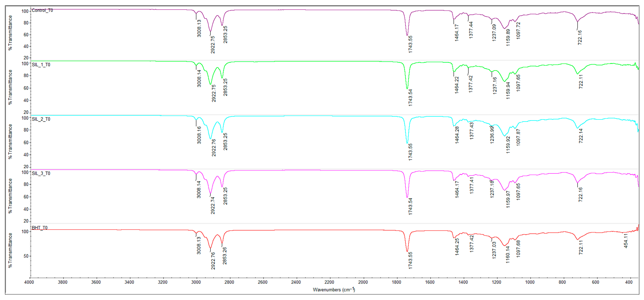Click the 2000 tick on wavenumber axis
Screen dimensions: 644x300
[363, 282]
